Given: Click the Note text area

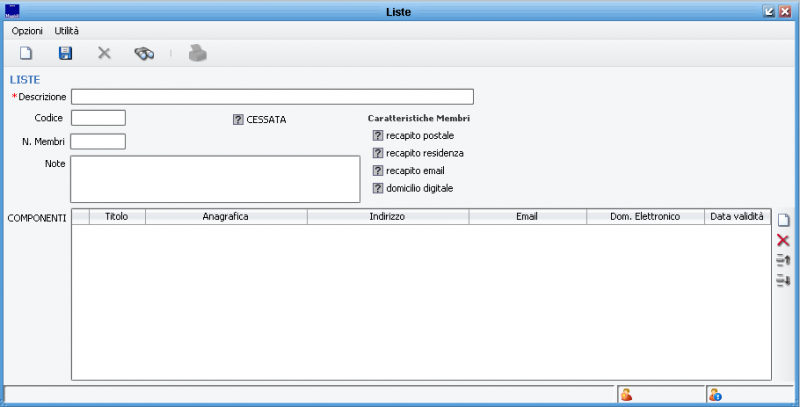Looking at the screenshot, I should coord(215,179).
